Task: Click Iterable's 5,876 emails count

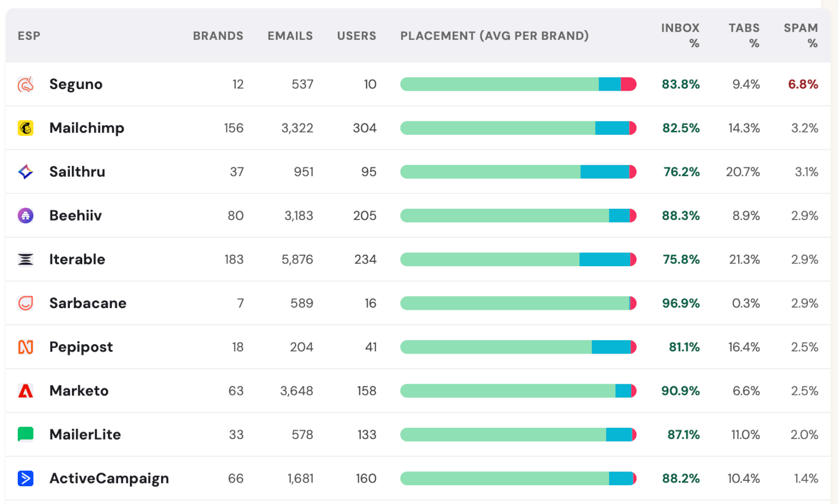Action: (297, 259)
